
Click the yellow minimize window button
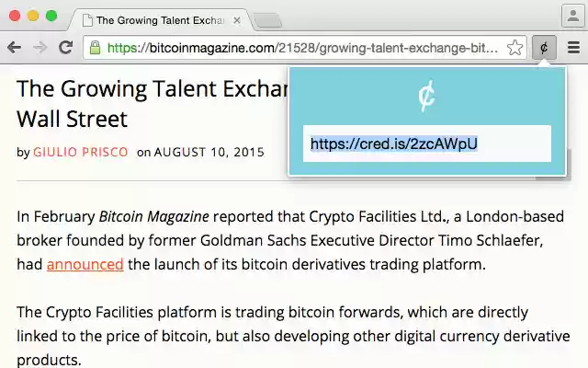tap(34, 16)
